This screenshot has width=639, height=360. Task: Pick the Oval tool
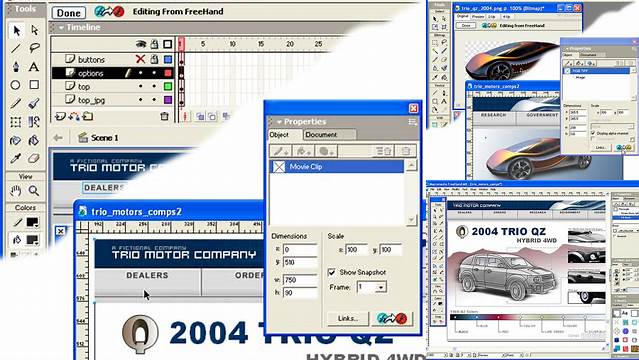15,85
